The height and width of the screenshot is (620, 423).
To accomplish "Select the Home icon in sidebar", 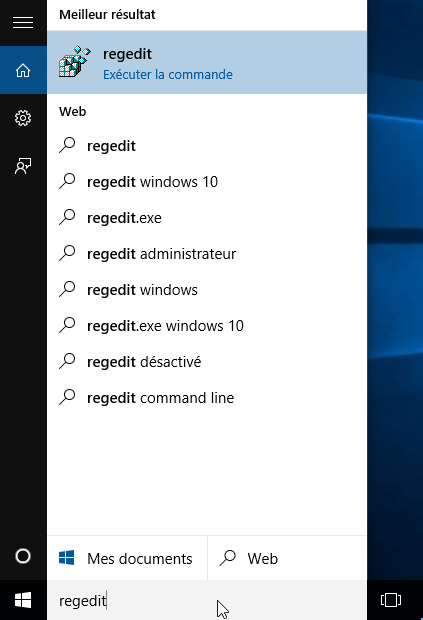I will coord(23,70).
